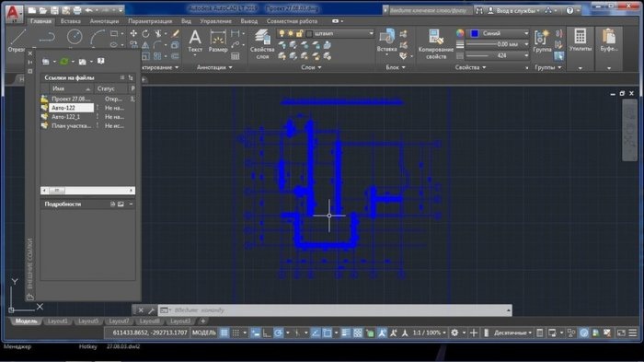Toggle object snap in status bar
Screen dimensions: 644x362
(x=327, y=333)
